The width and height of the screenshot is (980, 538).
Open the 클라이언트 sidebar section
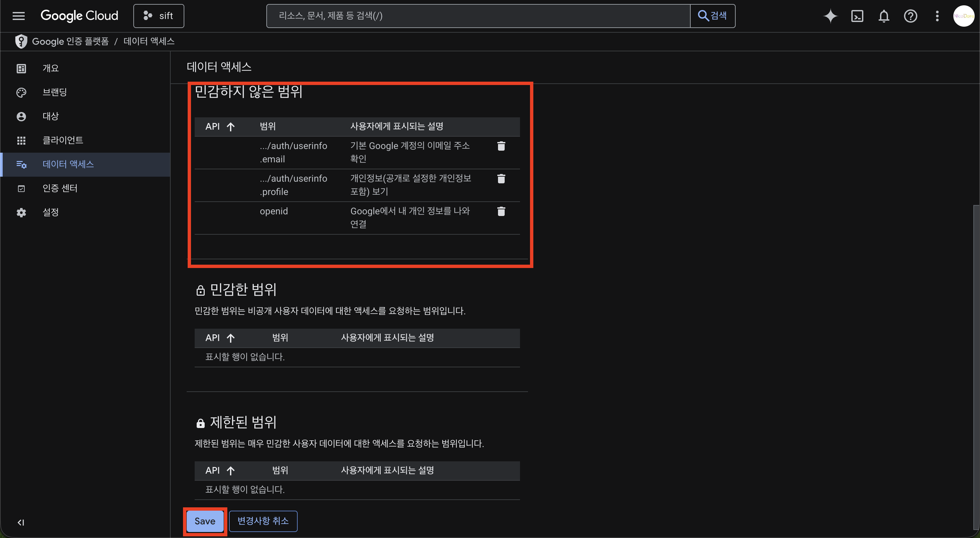coord(63,140)
